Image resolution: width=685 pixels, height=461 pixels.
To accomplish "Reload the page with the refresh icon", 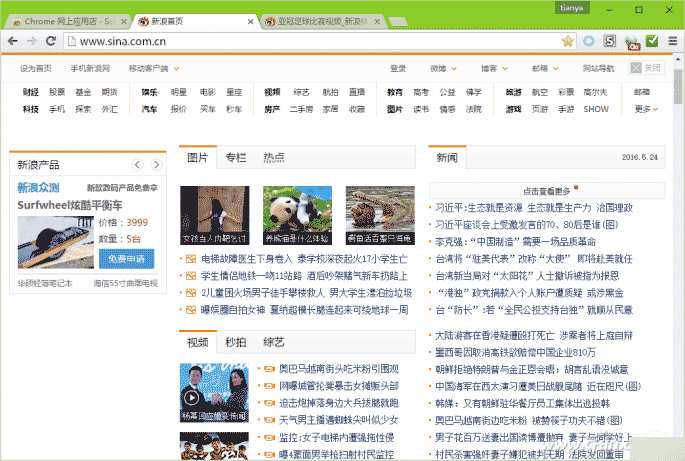I will coord(51,41).
